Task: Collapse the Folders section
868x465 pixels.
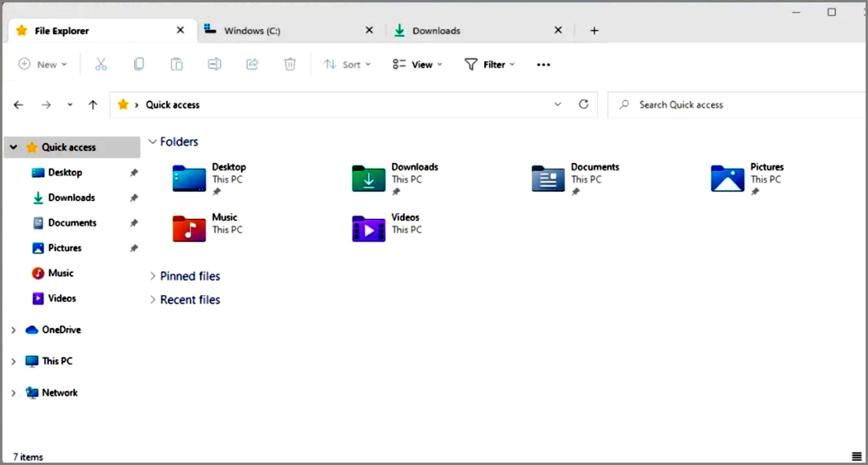Action: coord(153,141)
